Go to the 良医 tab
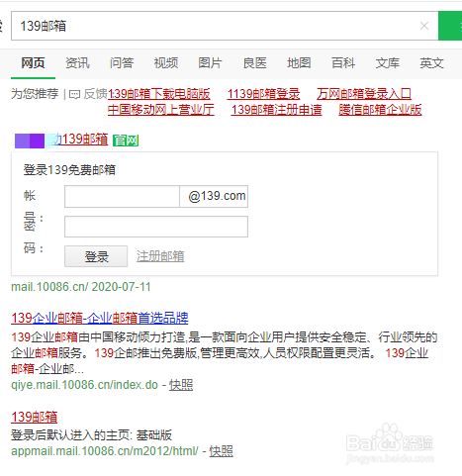The image size is (462, 476). click(x=254, y=62)
